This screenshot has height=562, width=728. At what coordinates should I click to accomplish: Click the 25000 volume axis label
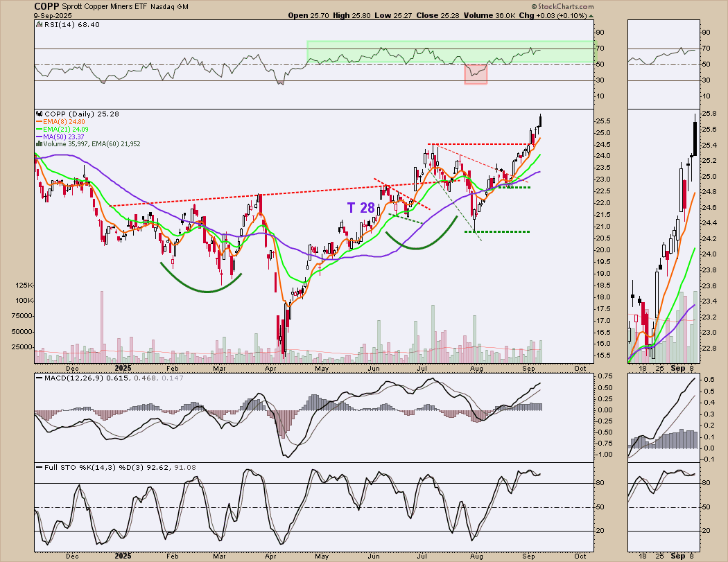tap(23, 346)
